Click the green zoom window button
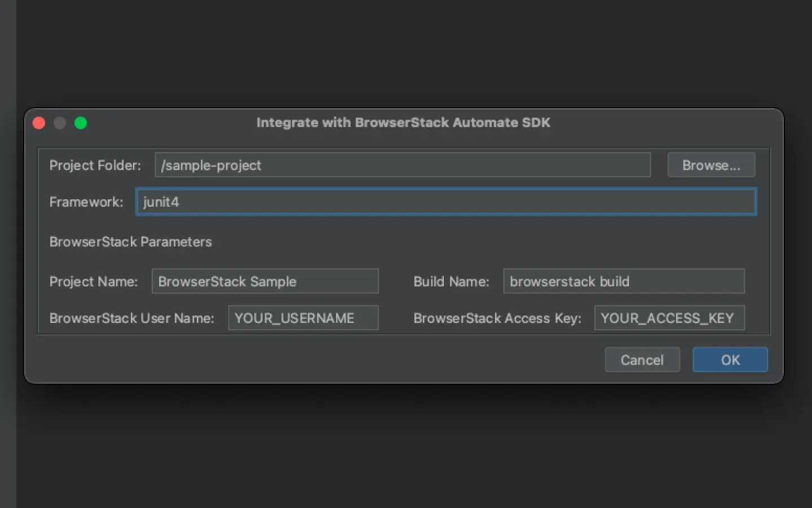This screenshot has width=812, height=508. click(81, 123)
